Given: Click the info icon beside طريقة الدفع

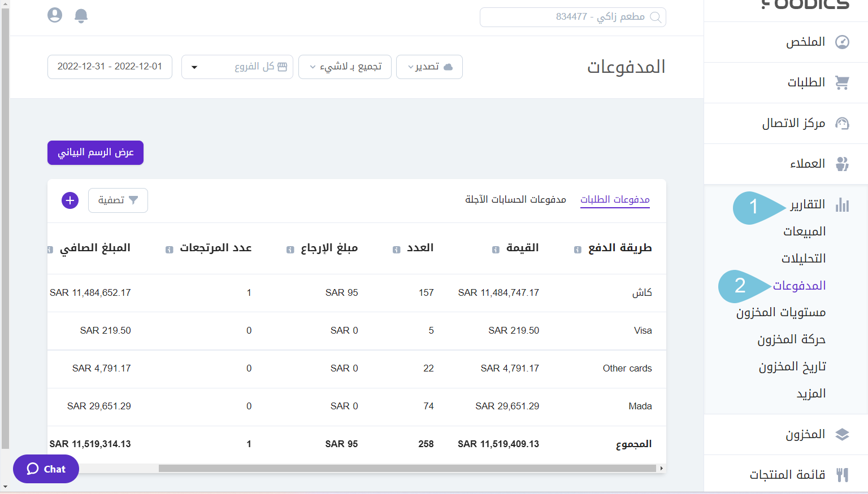Looking at the screenshot, I should click(578, 250).
